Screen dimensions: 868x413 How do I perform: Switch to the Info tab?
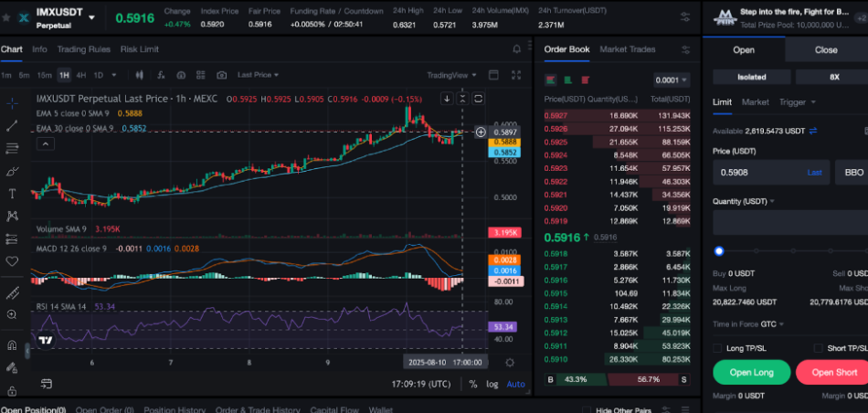click(x=39, y=49)
